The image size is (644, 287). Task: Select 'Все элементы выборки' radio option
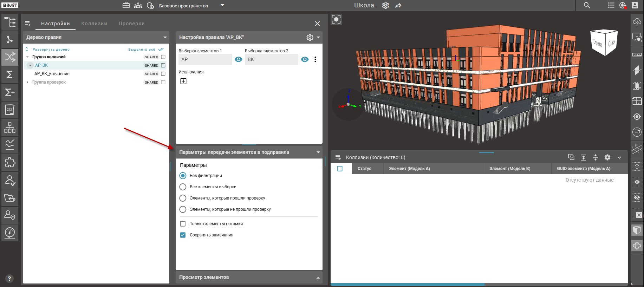(183, 187)
